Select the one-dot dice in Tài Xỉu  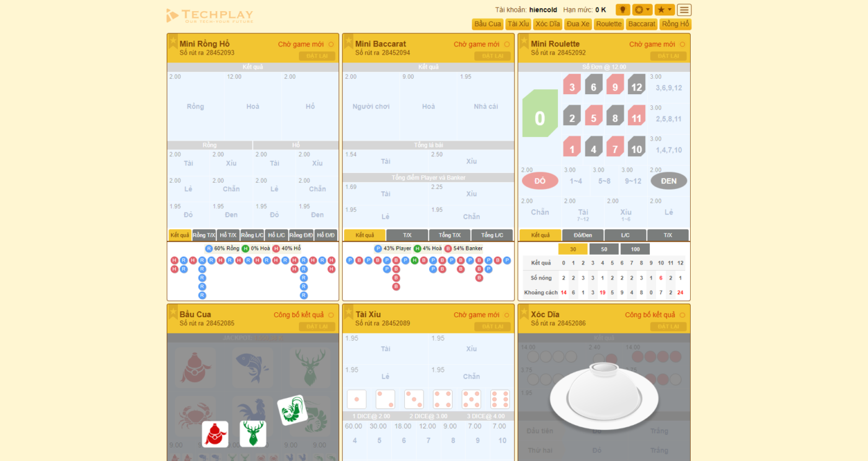pos(356,399)
